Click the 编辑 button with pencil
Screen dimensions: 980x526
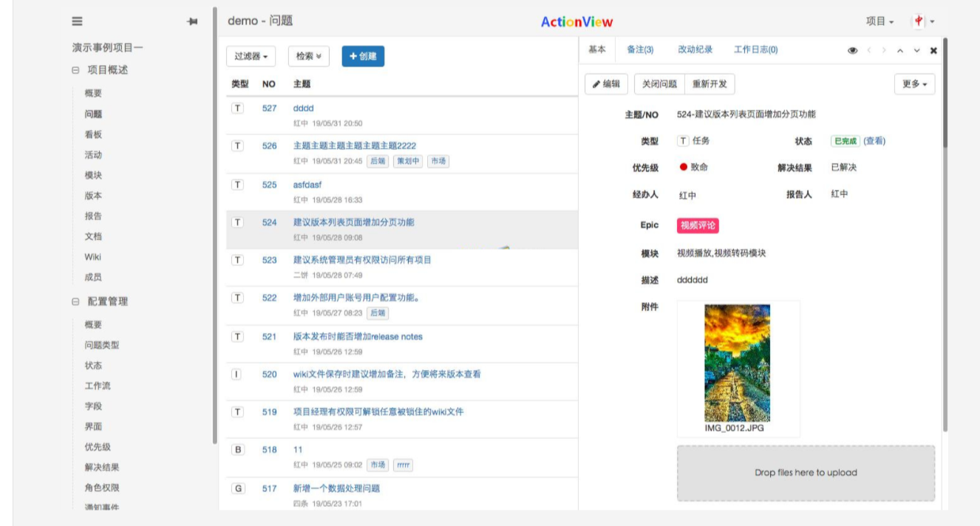(606, 84)
